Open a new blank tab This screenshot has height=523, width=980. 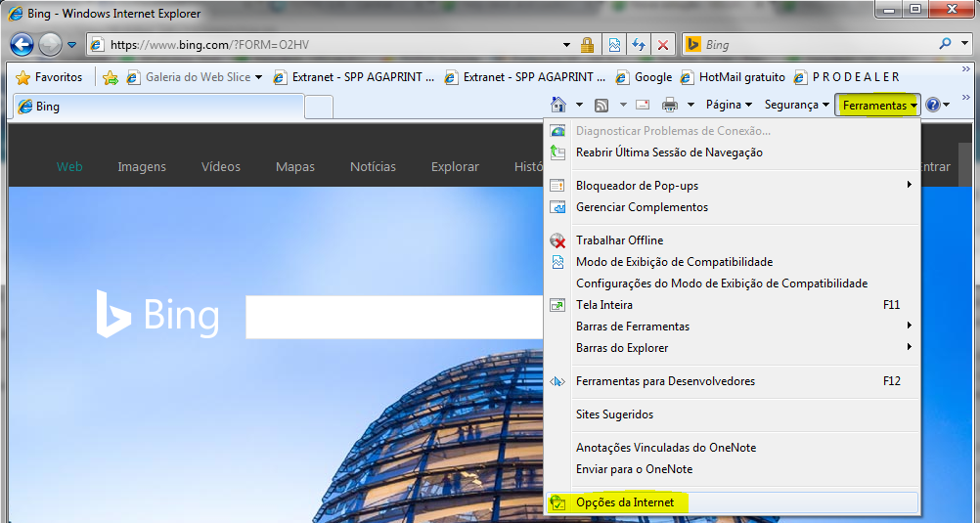[319, 107]
